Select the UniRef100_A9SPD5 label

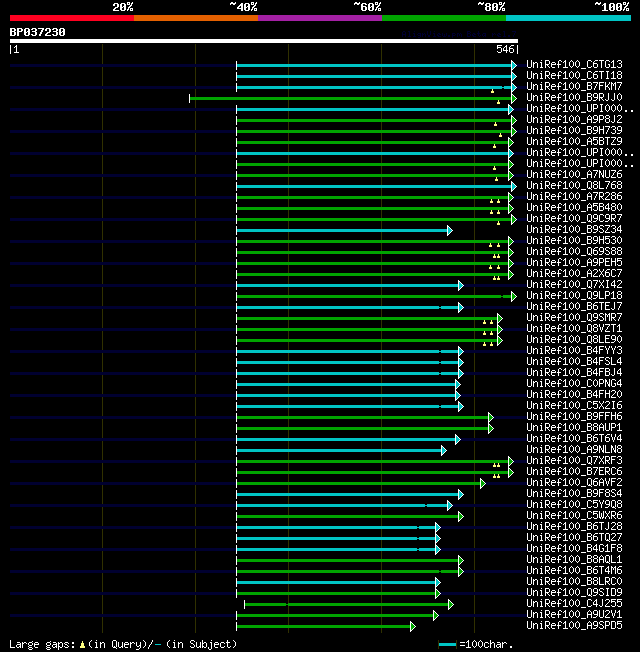point(574,626)
